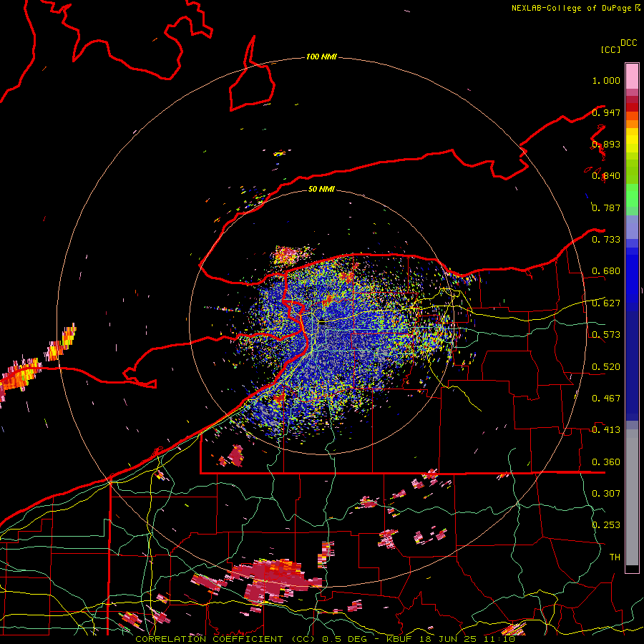The image size is (644, 644).
Task: Select the 1.000 value on the color scale
Action: coord(606,80)
